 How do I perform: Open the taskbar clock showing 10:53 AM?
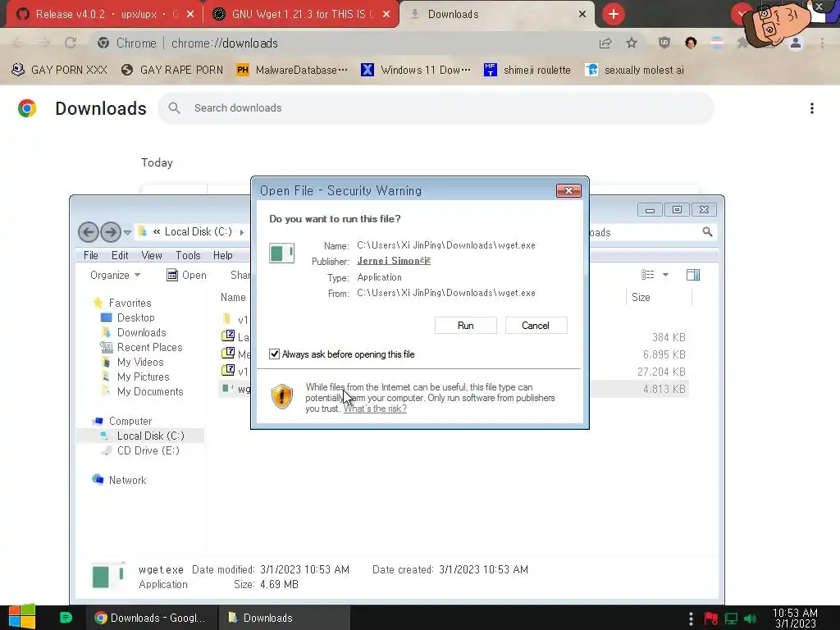(x=795, y=618)
